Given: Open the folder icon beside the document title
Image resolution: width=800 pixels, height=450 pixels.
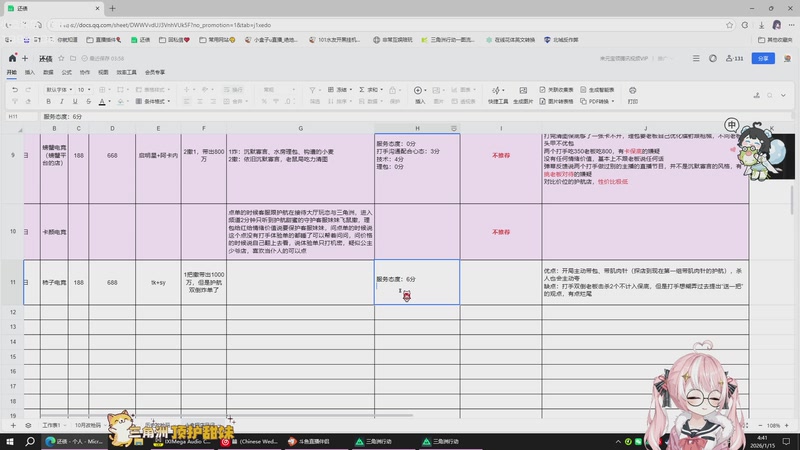Looking at the screenshot, I should [73, 58].
